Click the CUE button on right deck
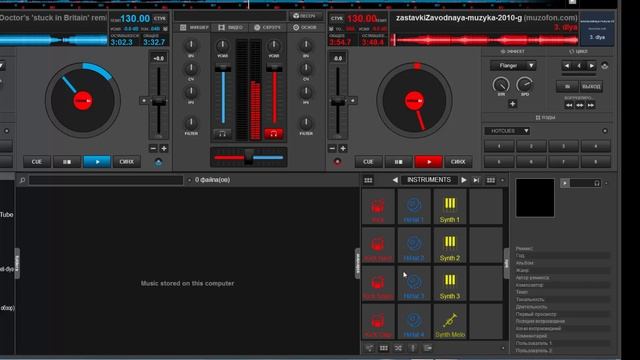 (x=368, y=162)
